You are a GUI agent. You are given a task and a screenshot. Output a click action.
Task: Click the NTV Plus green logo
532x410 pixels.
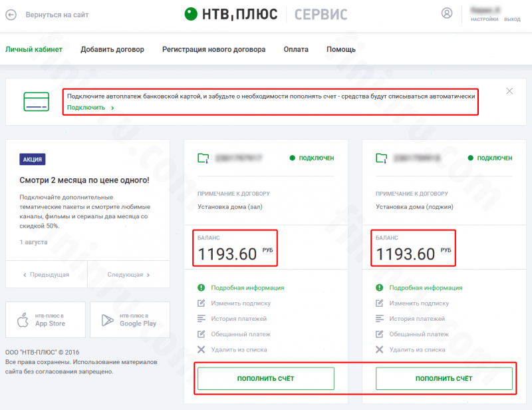pyautogui.click(x=191, y=14)
